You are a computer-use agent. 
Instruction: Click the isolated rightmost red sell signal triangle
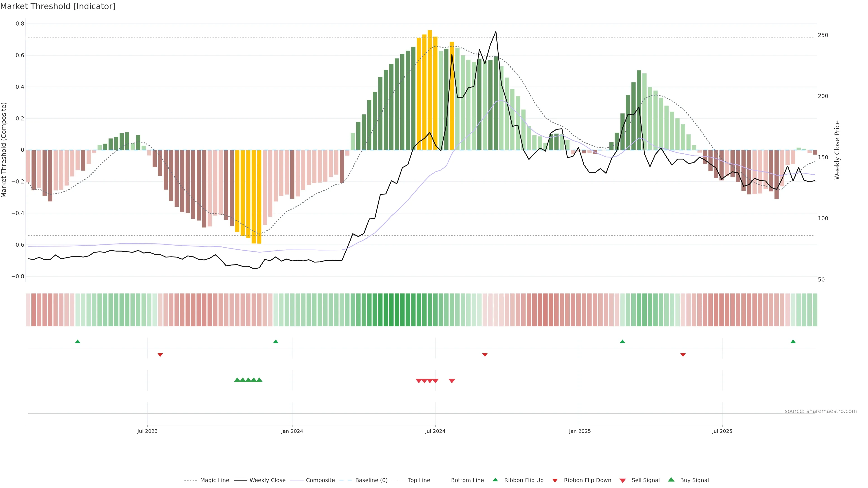(452, 381)
